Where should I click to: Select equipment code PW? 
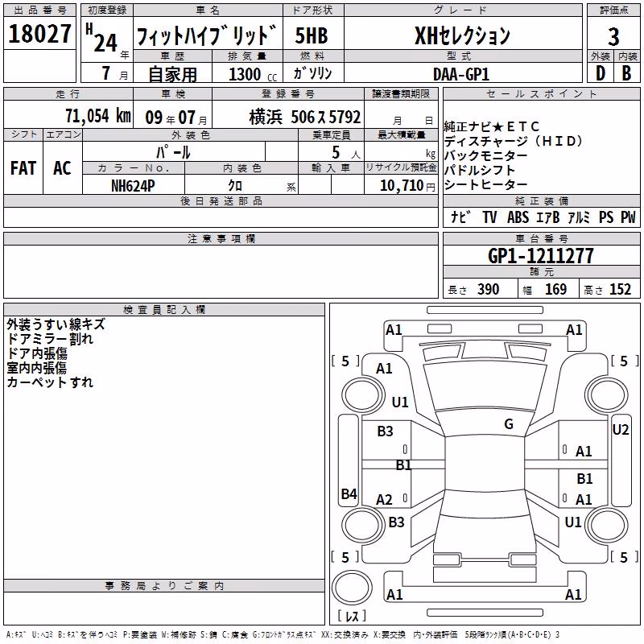(x=628, y=217)
